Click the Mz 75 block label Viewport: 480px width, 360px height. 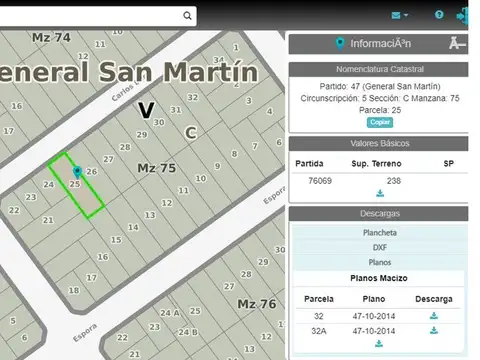point(157,168)
